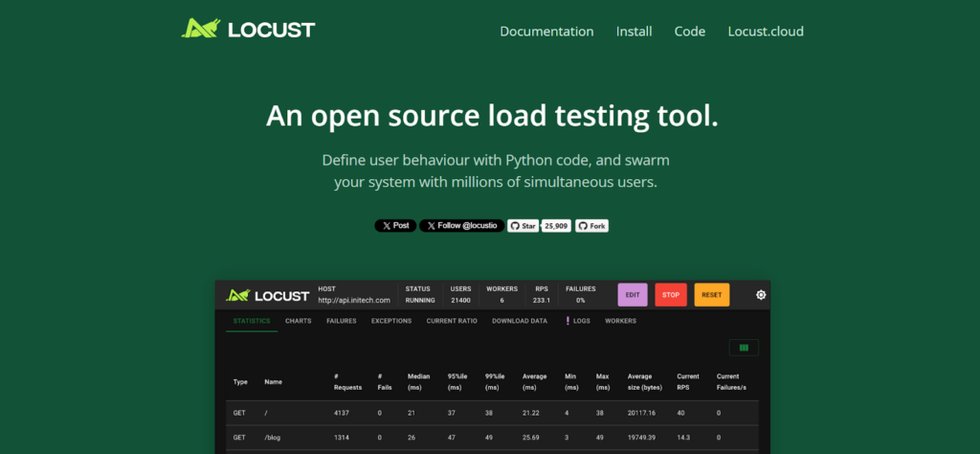This screenshot has height=454, width=980.
Task: Visit the Locust.cloud link
Action: pyautogui.click(x=766, y=32)
